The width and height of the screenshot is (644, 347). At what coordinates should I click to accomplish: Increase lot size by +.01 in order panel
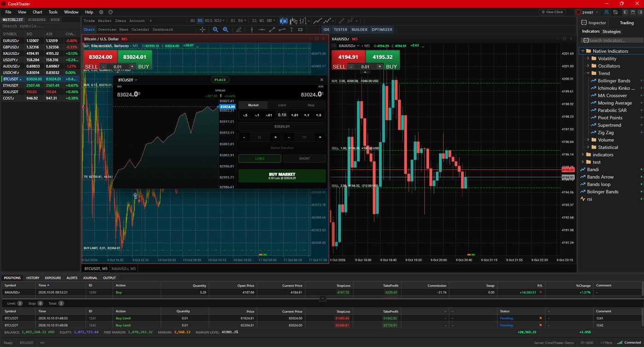coord(295,115)
